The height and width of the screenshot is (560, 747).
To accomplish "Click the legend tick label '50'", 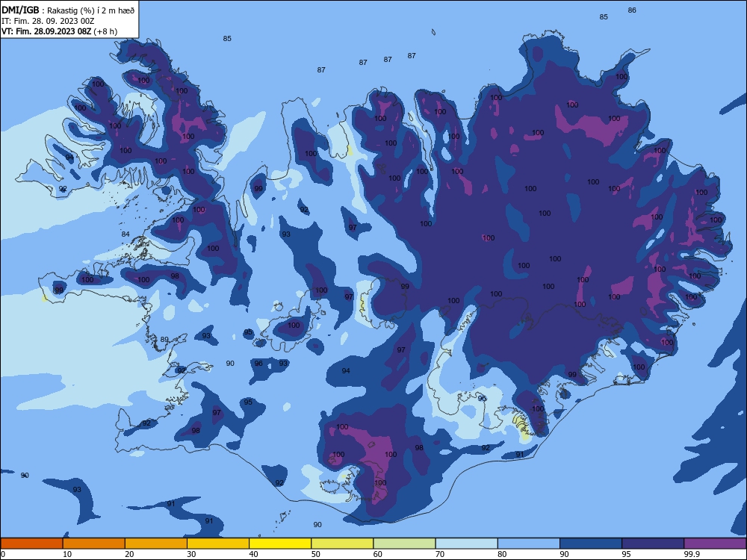I will [316, 554].
